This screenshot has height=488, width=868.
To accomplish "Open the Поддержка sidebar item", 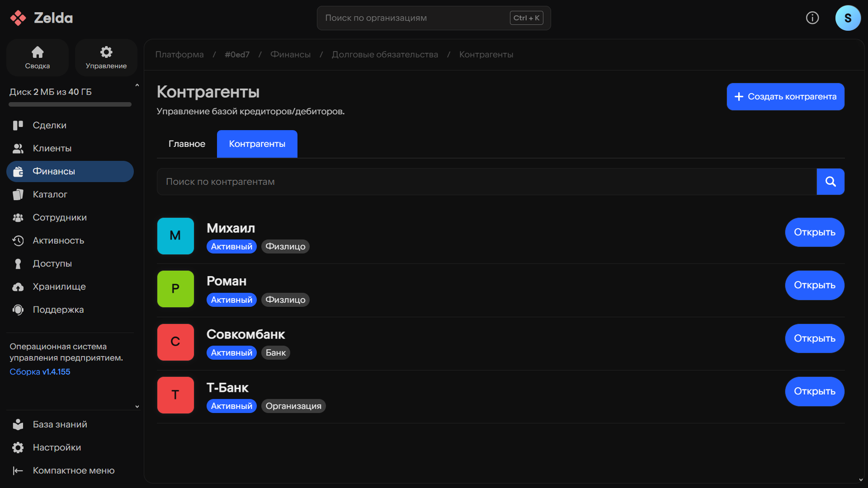I will [x=58, y=310].
